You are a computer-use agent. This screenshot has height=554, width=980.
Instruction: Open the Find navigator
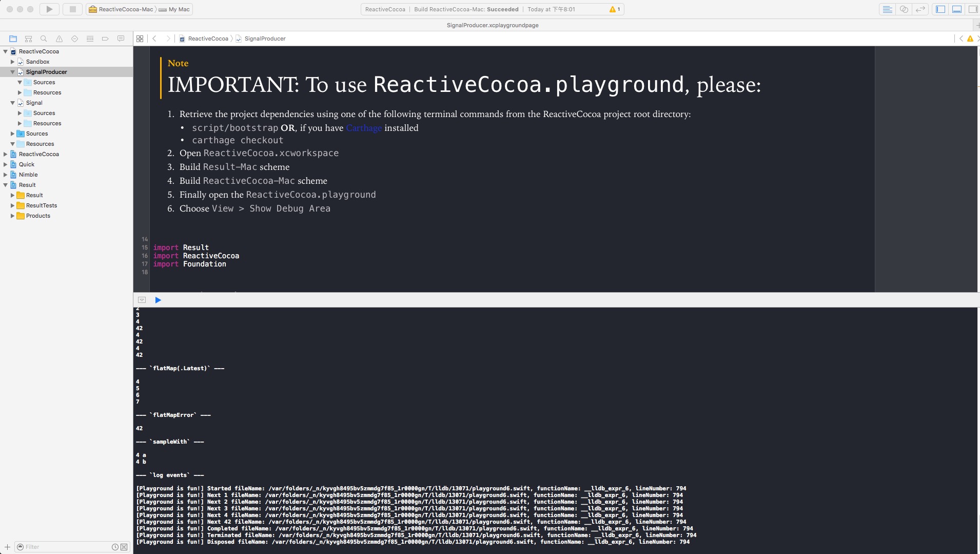[44, 39]
